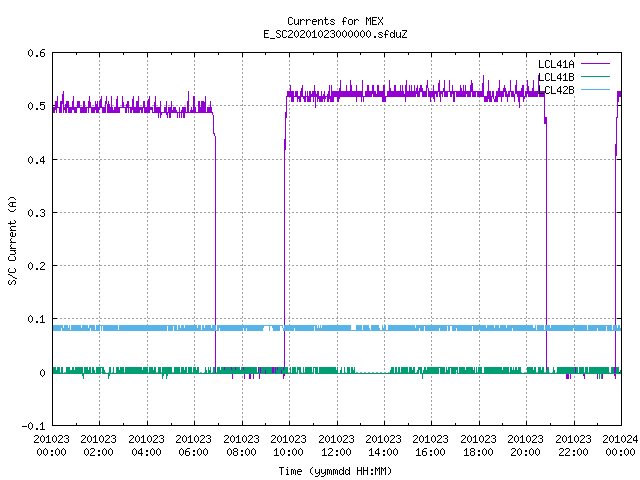The height and width of the screenshot is (480, 640).
Task: Click the 0.3 y-axis tick value
Action: point(36,213)
